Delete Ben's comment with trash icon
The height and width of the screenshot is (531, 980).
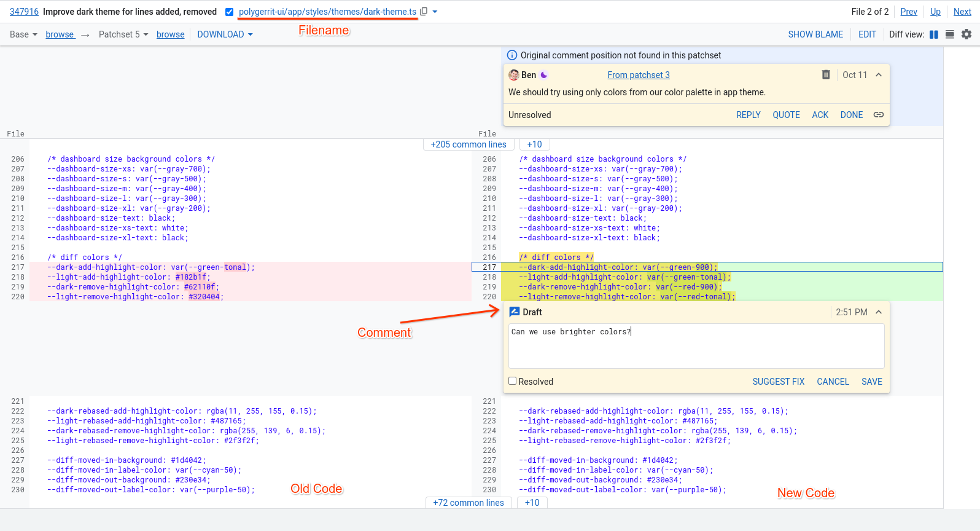click(826, 75)
